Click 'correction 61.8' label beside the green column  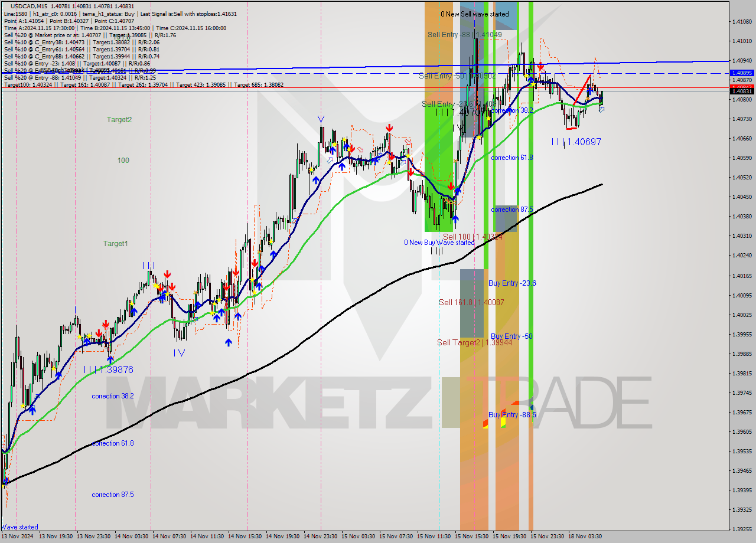[512, 158]
